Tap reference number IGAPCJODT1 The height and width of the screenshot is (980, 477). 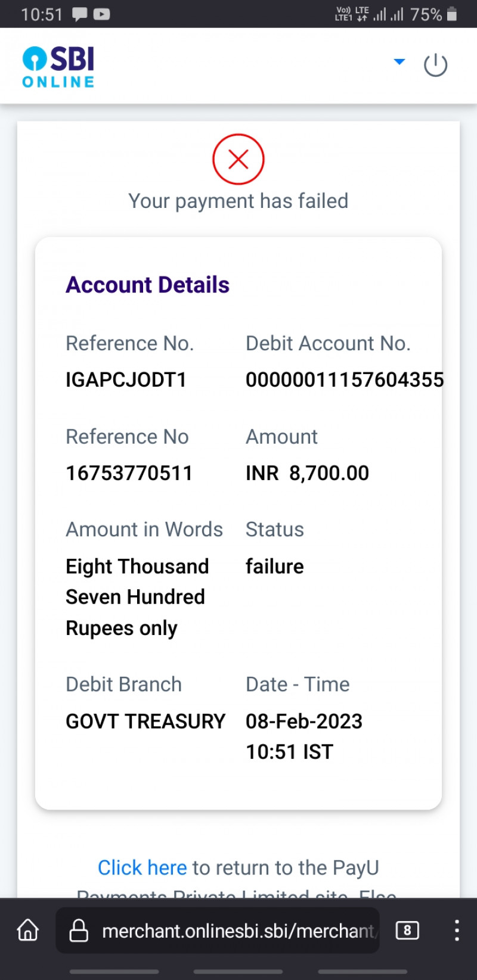pos(126,379)
